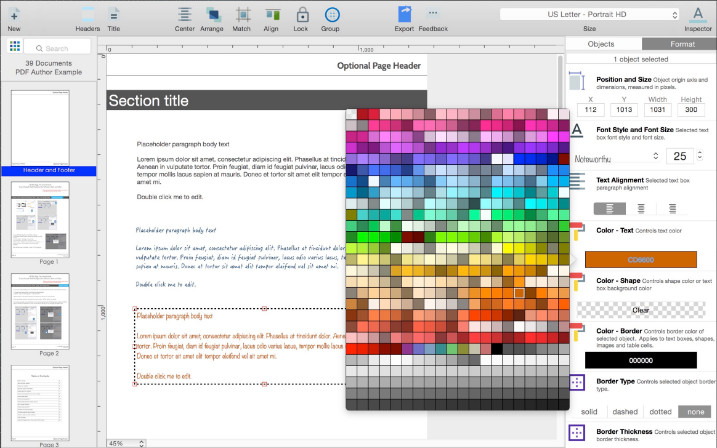This screenshot has width=717, height=448.
Task: Click the orange Placeholder paragraph body text
Action: [x=175, y=316]
